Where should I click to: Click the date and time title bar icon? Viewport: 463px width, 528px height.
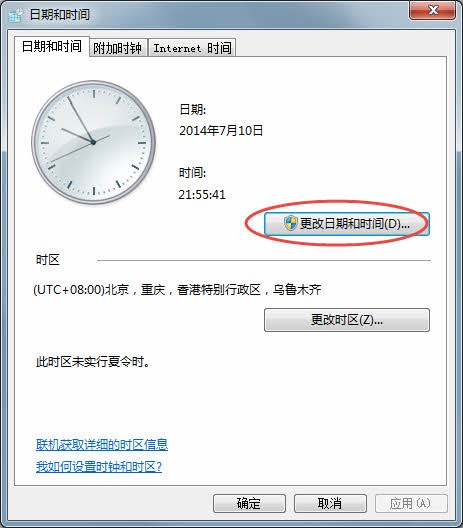pyautogui.click(x=16, y=15)
